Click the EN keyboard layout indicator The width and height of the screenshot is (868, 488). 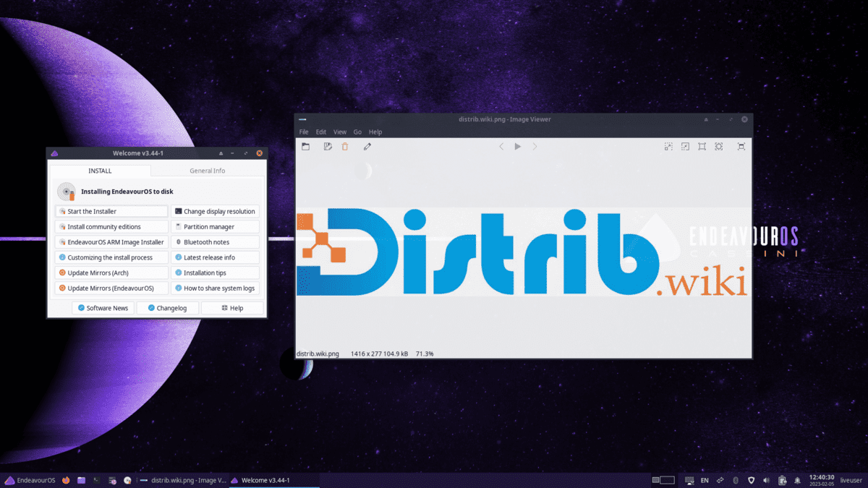pos(705,480)
